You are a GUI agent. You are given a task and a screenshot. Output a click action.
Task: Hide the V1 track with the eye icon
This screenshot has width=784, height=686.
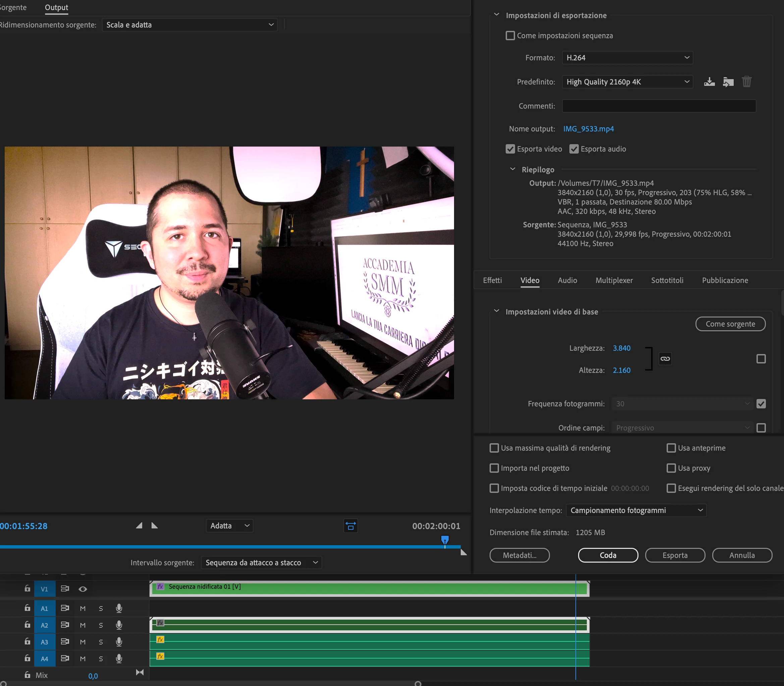[83, 589]
